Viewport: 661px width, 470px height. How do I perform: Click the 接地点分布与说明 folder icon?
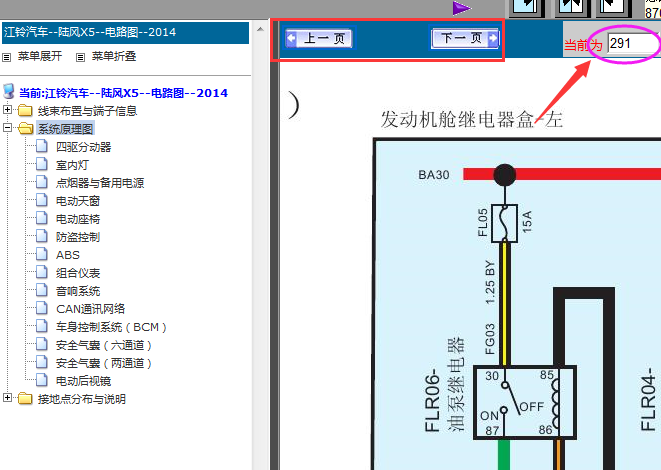point(25,398)
